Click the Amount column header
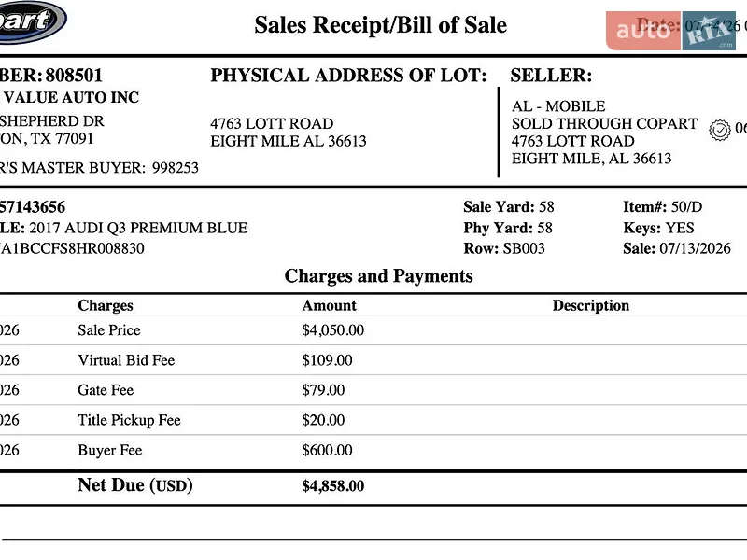 (x=330, y=306)
